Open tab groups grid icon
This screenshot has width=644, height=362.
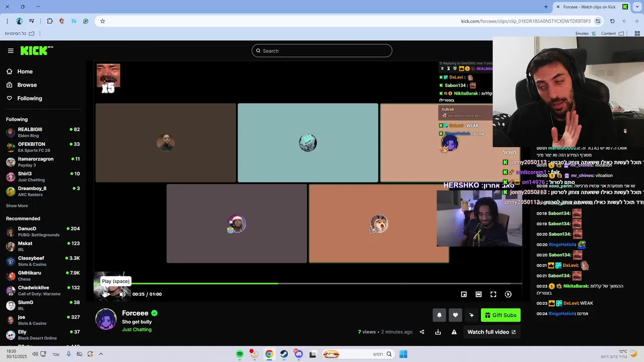click(637, 34)
